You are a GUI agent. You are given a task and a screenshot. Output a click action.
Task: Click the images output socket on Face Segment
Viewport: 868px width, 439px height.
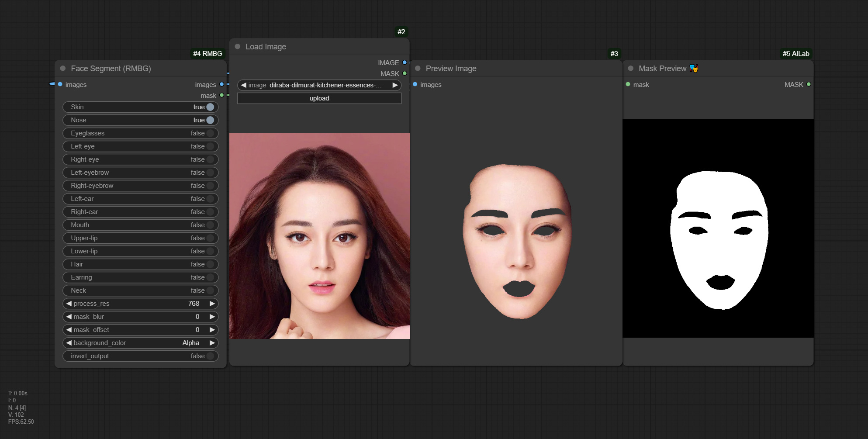(x=222, y=84)
